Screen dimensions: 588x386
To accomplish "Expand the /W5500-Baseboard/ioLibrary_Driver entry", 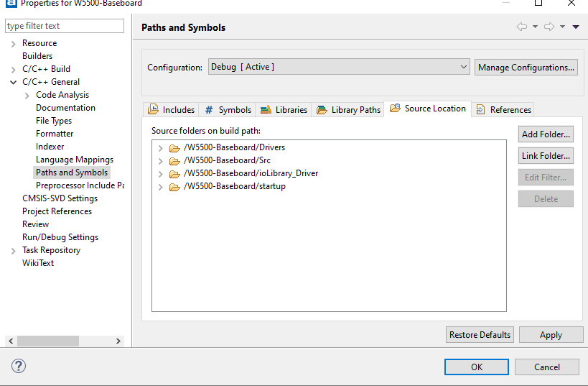I will (x=161, y=174).
